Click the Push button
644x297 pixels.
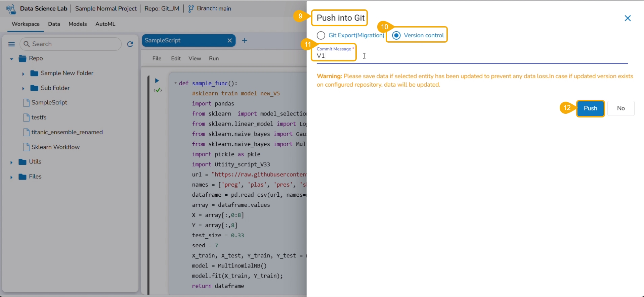590,108
